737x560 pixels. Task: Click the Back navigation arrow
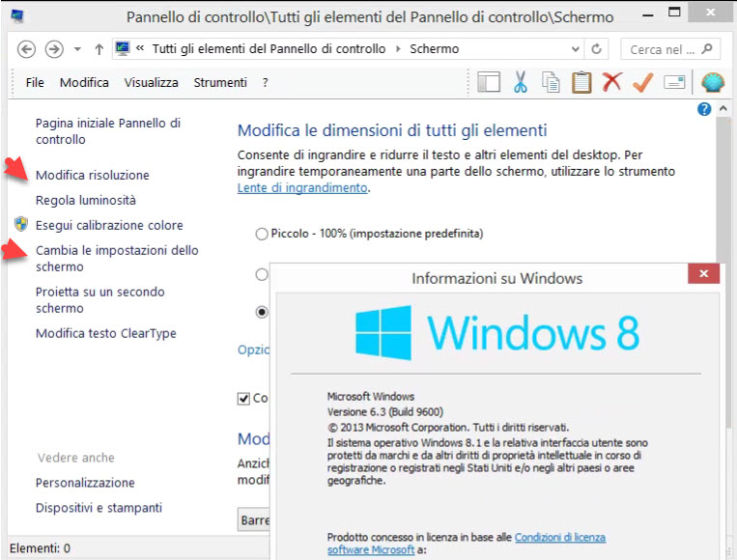click(26, 49)
